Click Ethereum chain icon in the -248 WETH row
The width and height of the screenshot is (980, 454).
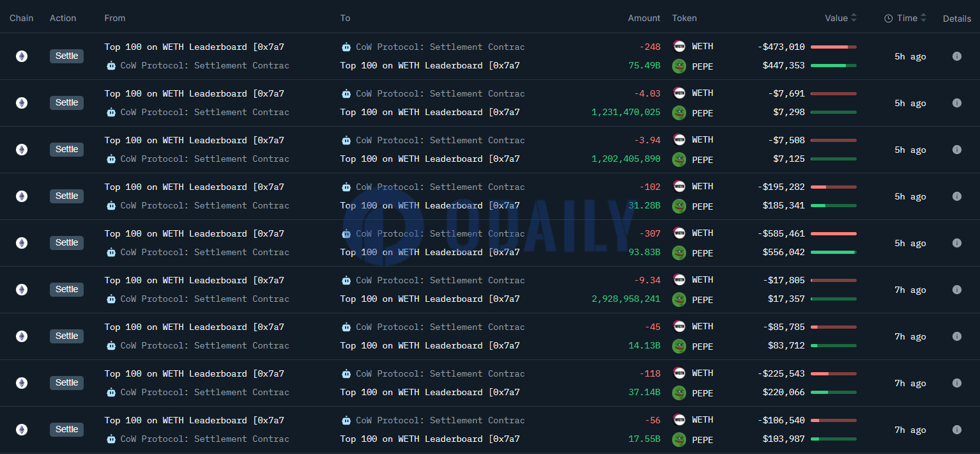coord(22,56)
